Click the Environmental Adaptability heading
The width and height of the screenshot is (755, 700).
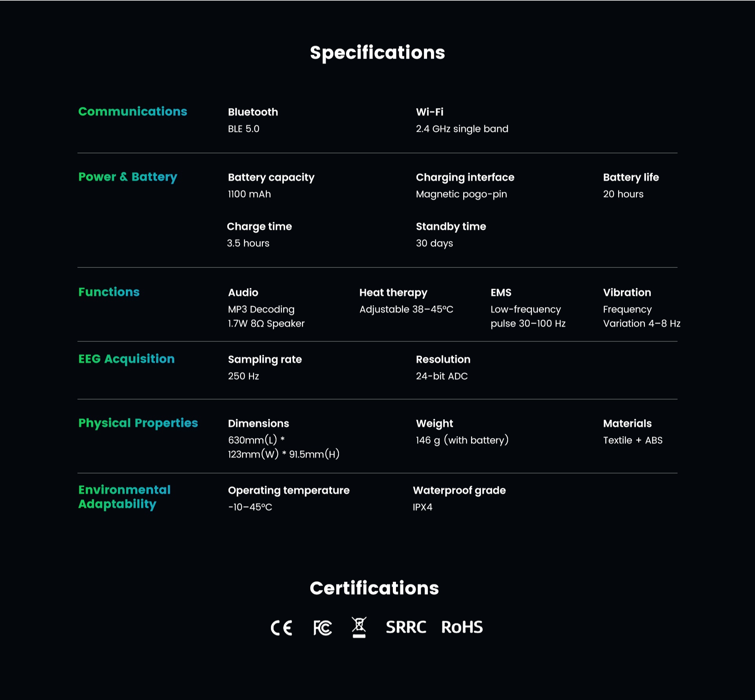(x=124, y=497)
